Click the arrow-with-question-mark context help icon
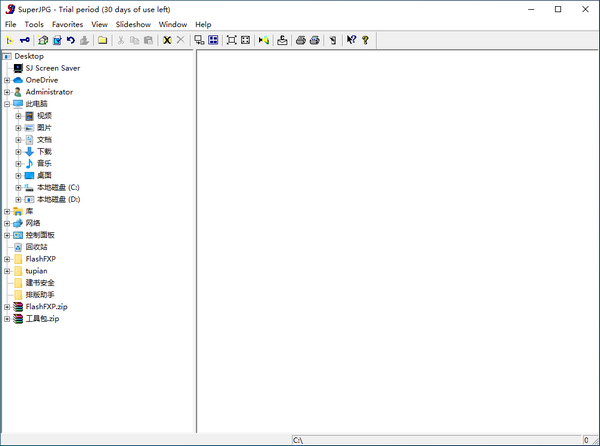 click(351, 40)
